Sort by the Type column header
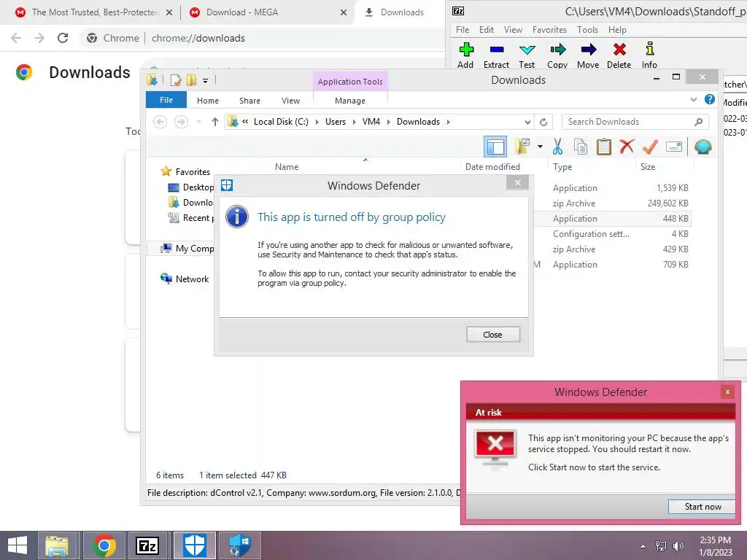 pos(562,167)
